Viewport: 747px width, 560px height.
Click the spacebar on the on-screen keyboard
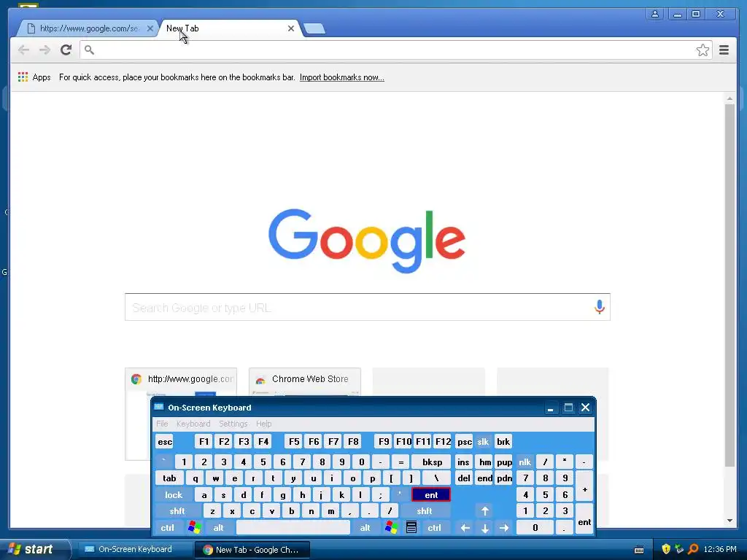(293, 528)
